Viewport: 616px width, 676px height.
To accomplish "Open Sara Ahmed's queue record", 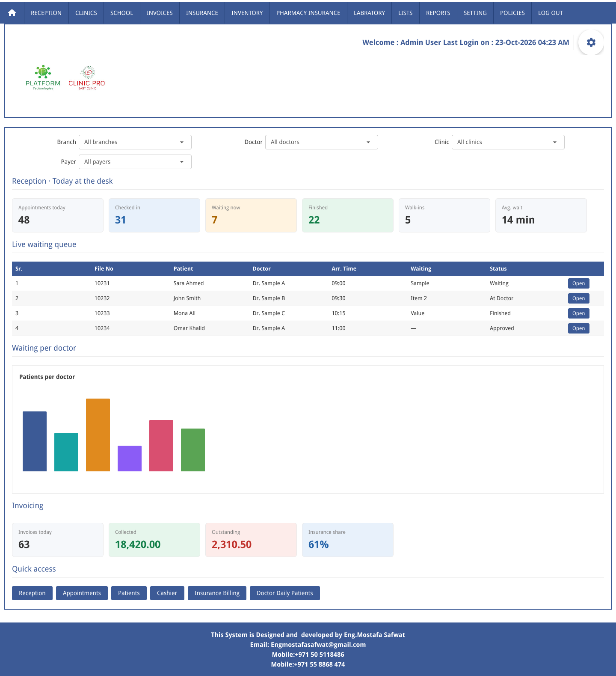I will point(579,283).
